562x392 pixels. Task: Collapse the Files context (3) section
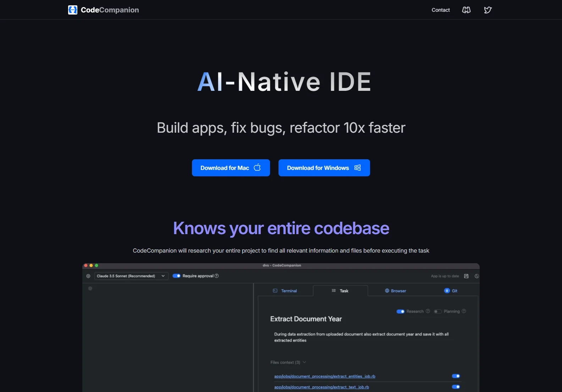(x=288, y=362)
